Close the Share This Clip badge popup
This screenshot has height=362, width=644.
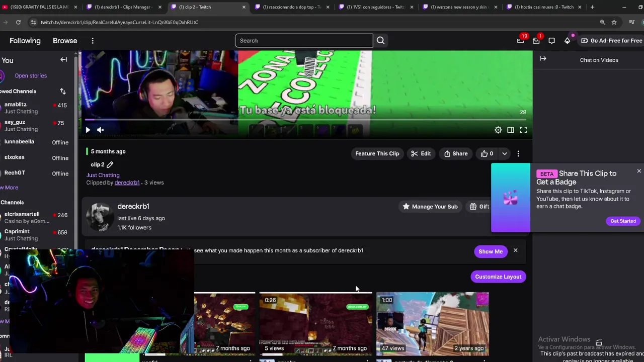[639, 171]
